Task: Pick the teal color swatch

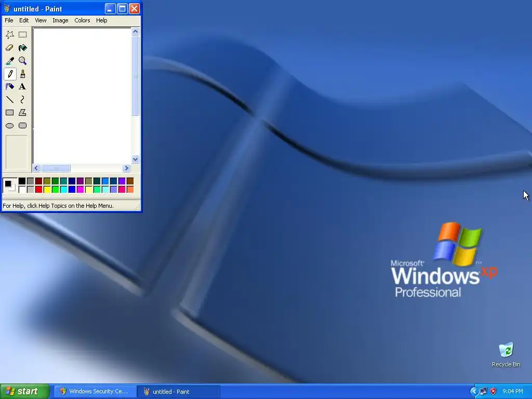Action: pos(64,181)
